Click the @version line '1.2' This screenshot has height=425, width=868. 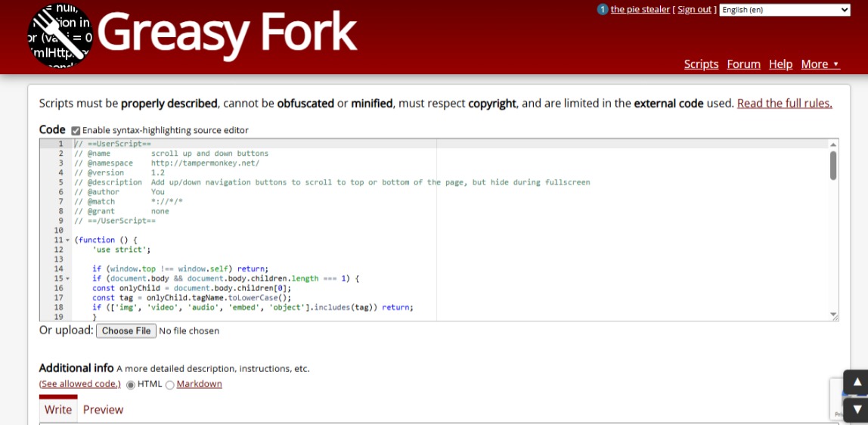pos(119,172)
